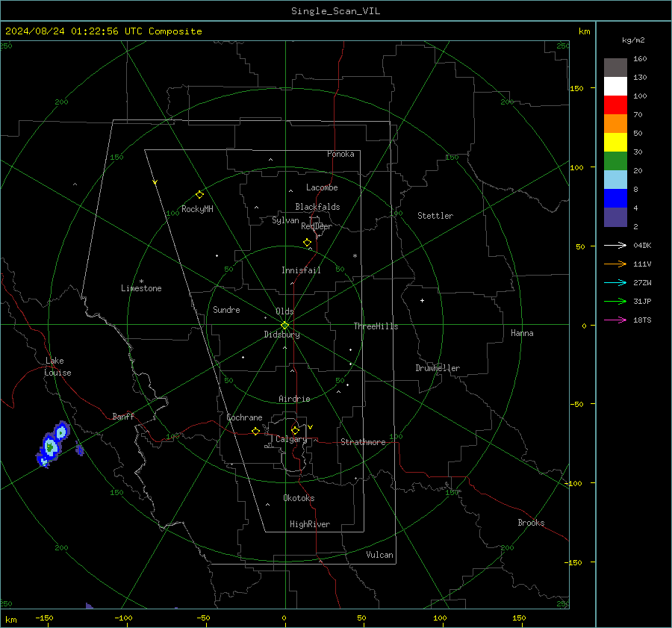Click the white 100-130 legend swatch

615,87
